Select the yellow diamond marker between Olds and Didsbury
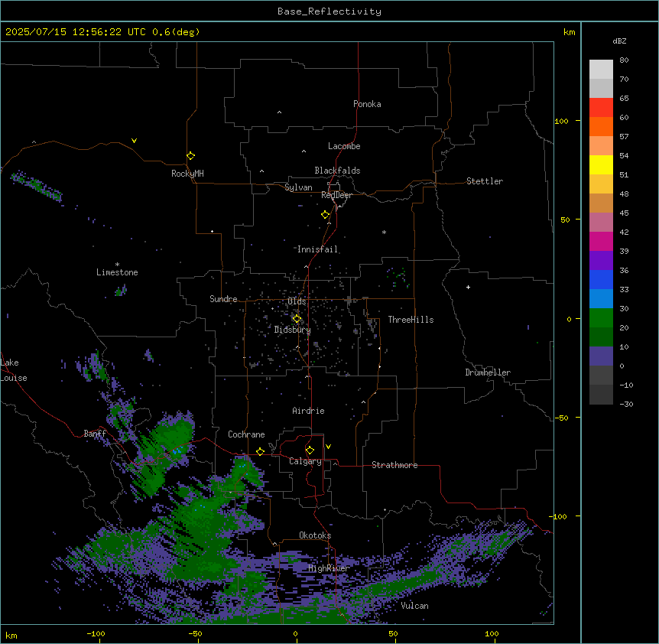 pyautogui.click(x=297, y=319)
